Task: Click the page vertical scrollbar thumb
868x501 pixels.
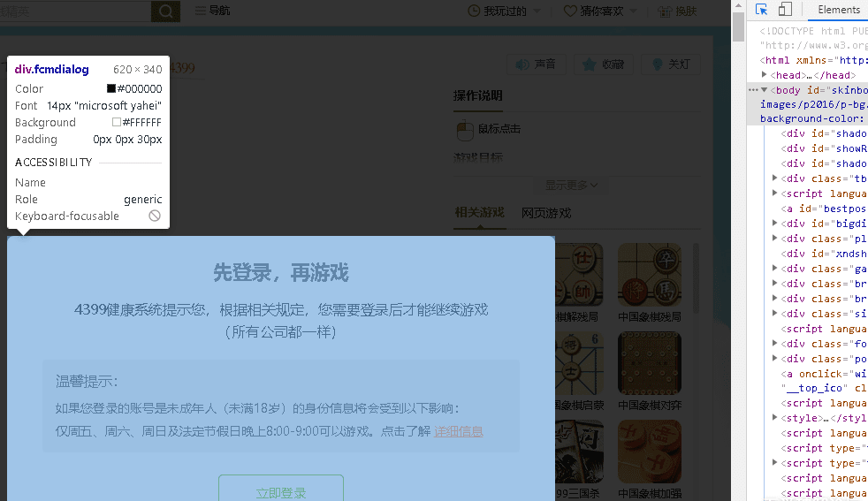Action: pyautogui.click(x=738, y=27)
